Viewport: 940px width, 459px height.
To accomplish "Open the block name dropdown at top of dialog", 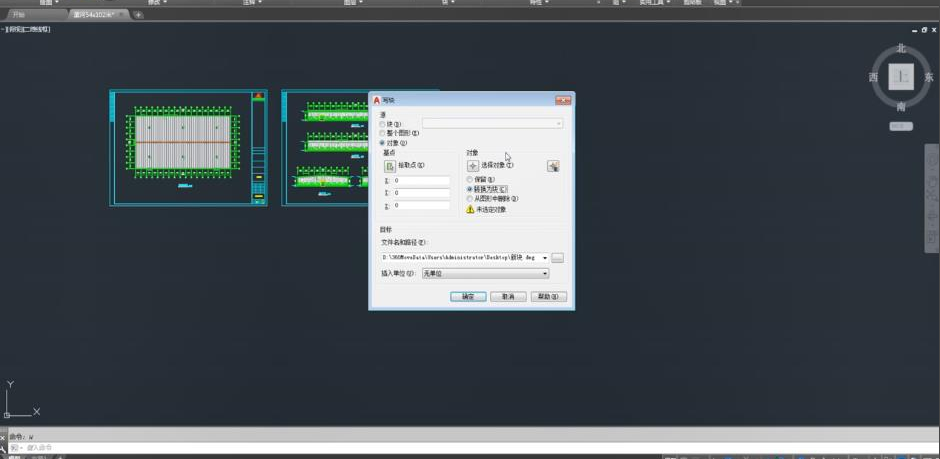I will 492,123.
